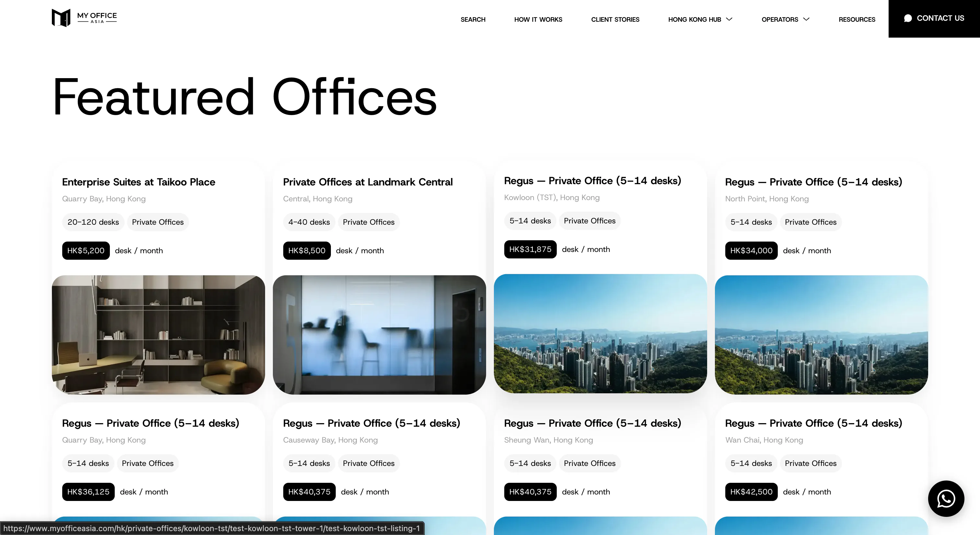Click the HK$40,375 badge on Causeway Bay card
The width and height of the screenshot is (980, 535).
309,492
